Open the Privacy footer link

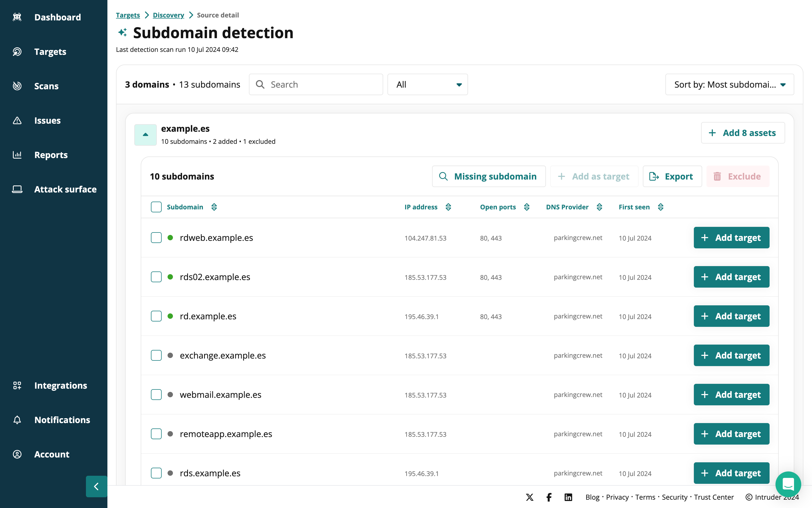[617, 497]
